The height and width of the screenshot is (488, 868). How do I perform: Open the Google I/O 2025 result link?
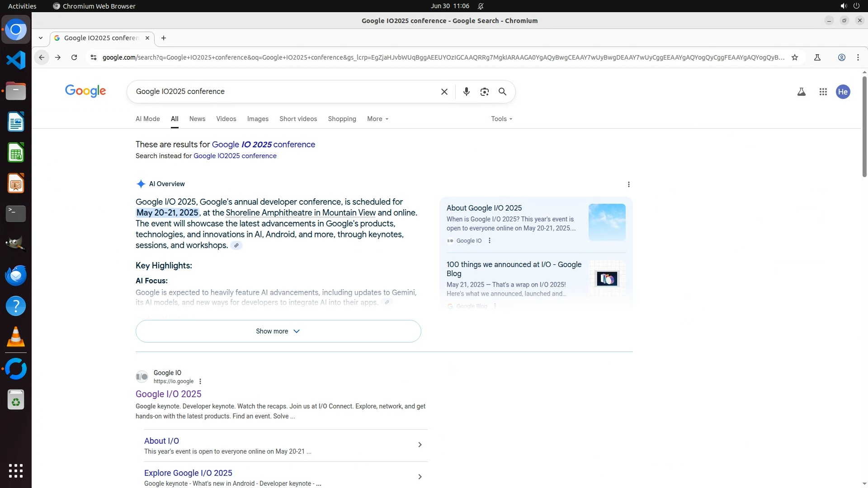pos(168,394)
